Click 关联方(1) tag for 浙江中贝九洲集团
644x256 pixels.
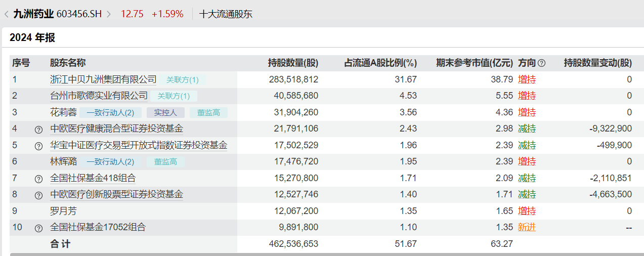(183, 80)
